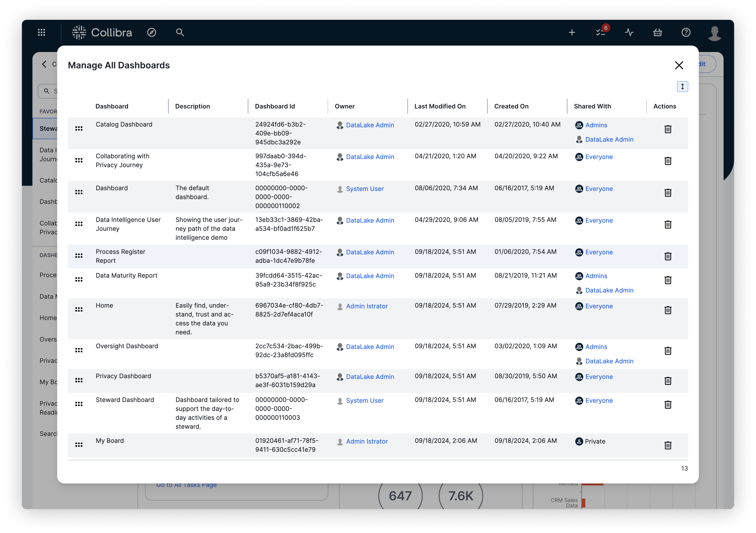Delete the My Board dashboard
756x533 pixels.
[x=668, y=445]
